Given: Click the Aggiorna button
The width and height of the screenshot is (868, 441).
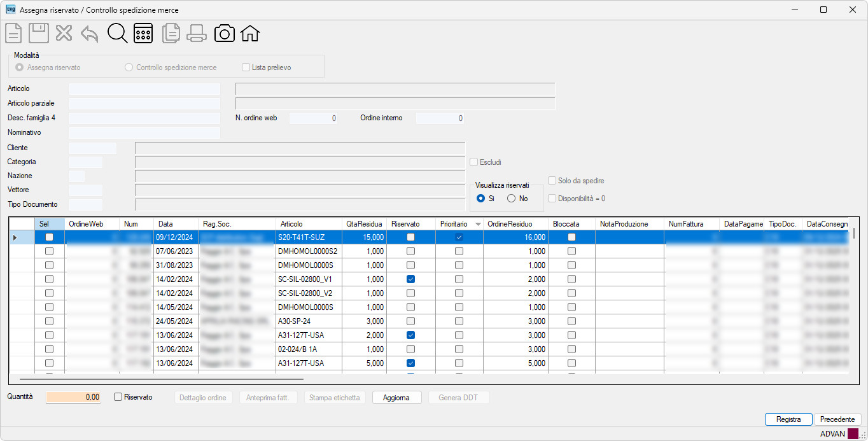Looking at the screenshot, I should click(x=397, y=398).
